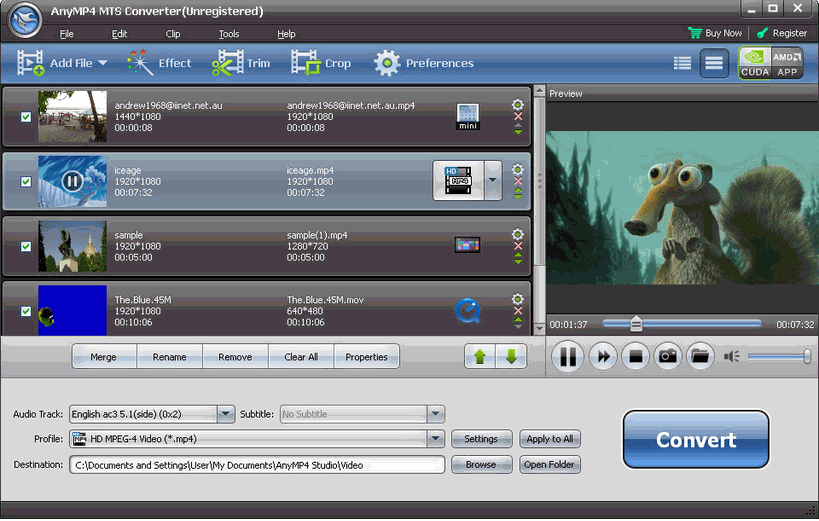
Task: Open the Subtitle dropdown
Action: click(436, 414)
